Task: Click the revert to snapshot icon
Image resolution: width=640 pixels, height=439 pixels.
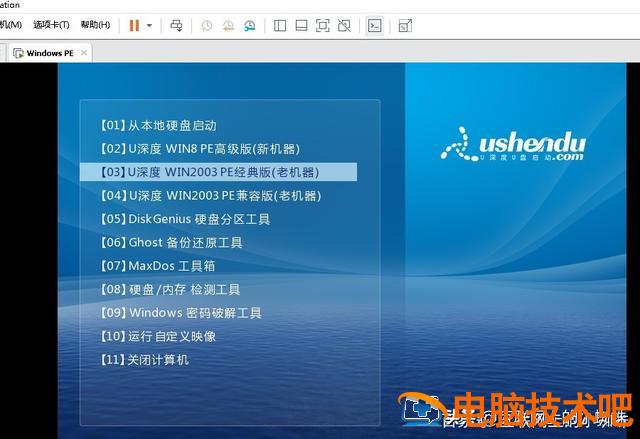Action: [227, 25]
